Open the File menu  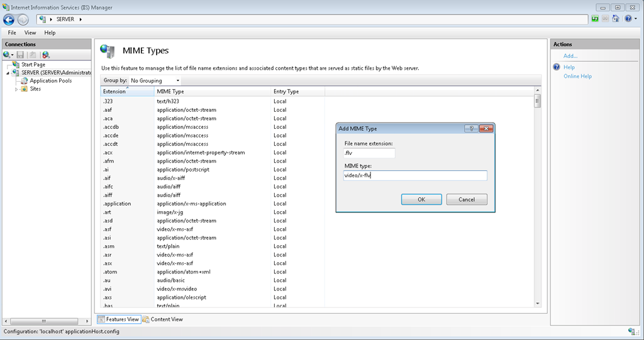12,33
